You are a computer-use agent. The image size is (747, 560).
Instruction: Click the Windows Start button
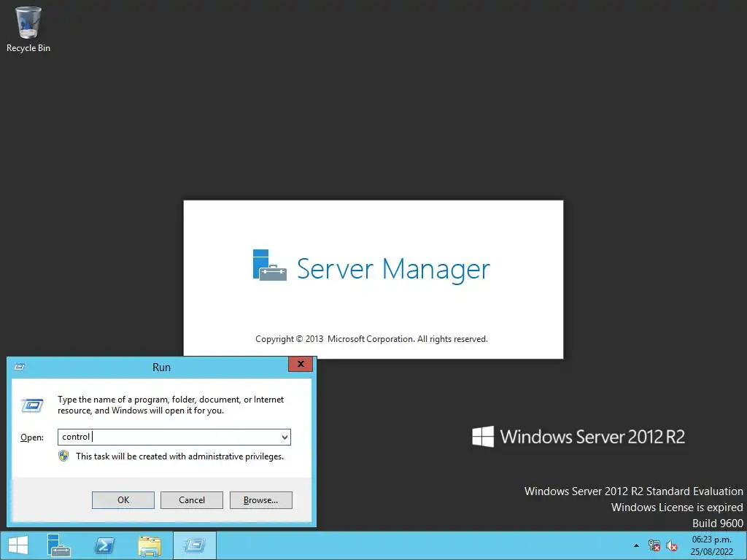point(18,545)
